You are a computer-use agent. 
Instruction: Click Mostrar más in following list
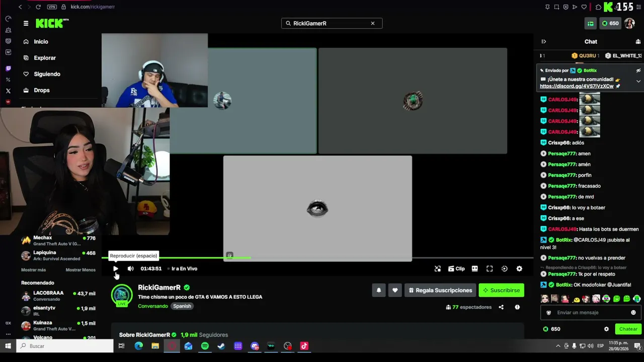tap(33, 270)
